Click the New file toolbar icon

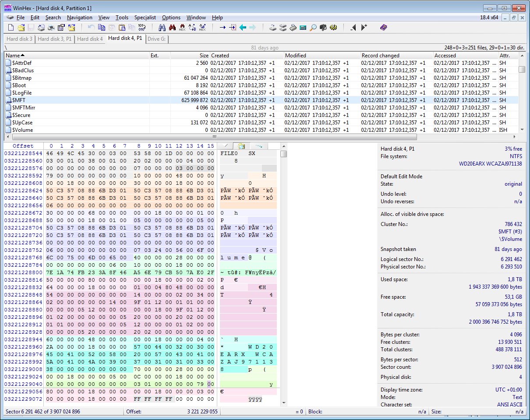[x=11, y=28]
